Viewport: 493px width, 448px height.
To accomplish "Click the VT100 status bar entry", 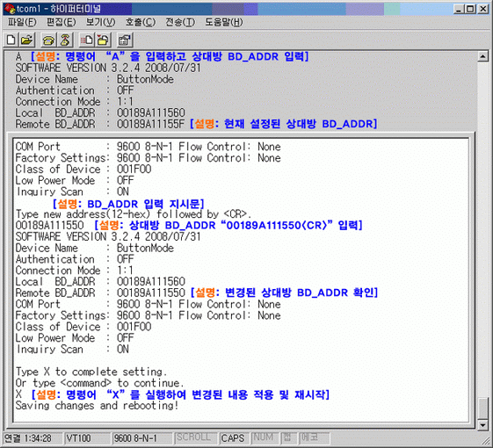I will tap(86, 438).
